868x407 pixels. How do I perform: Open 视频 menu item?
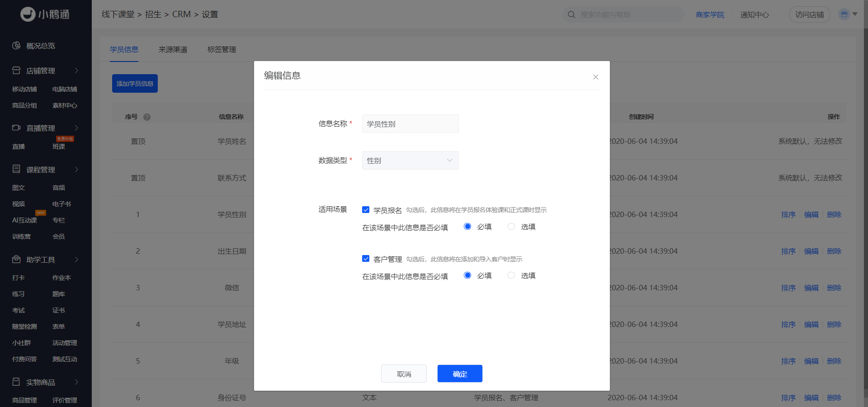tap(19, 204)
